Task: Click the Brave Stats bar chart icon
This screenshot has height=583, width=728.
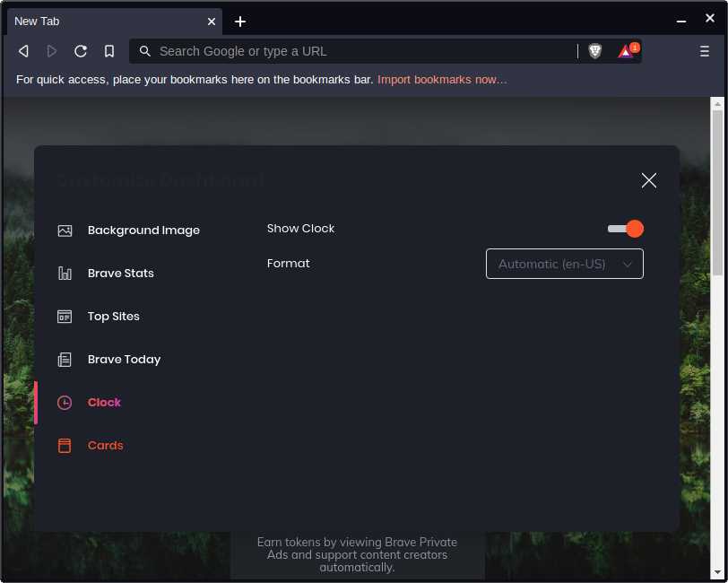Action: (65, 274)
